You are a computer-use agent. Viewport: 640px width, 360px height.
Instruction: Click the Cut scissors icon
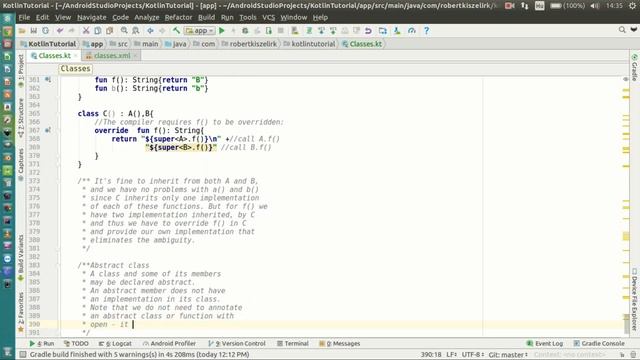[x=86, y=31]
